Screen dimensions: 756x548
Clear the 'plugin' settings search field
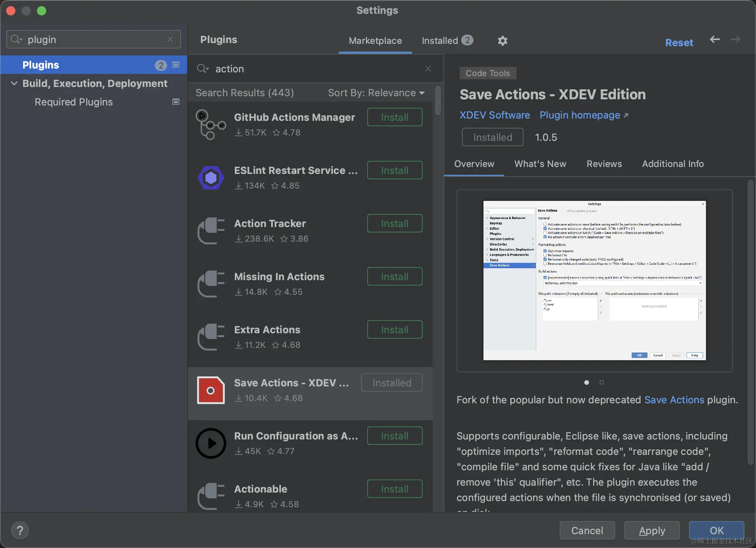(170, 39)
